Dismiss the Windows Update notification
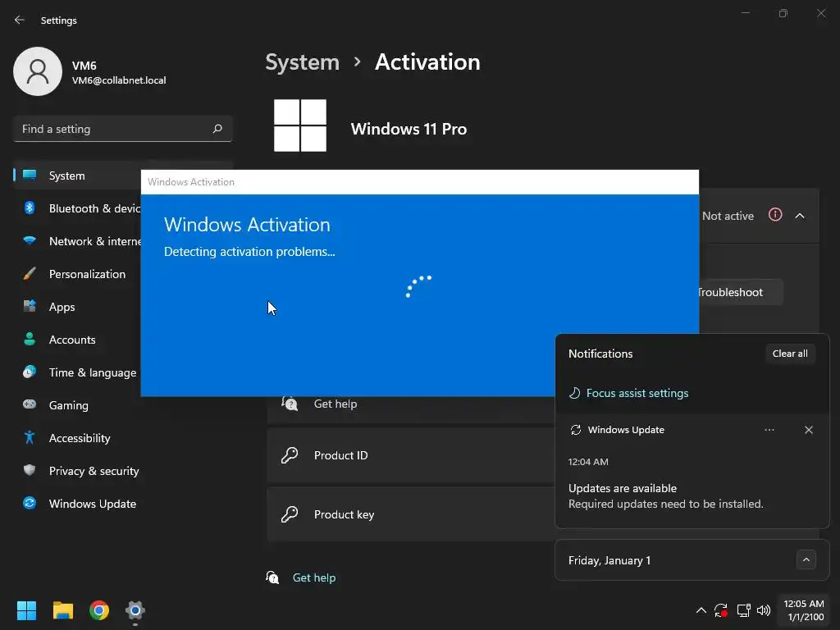Image resolution: width=840 pixels, height=630 pixels. click(808, 430)
